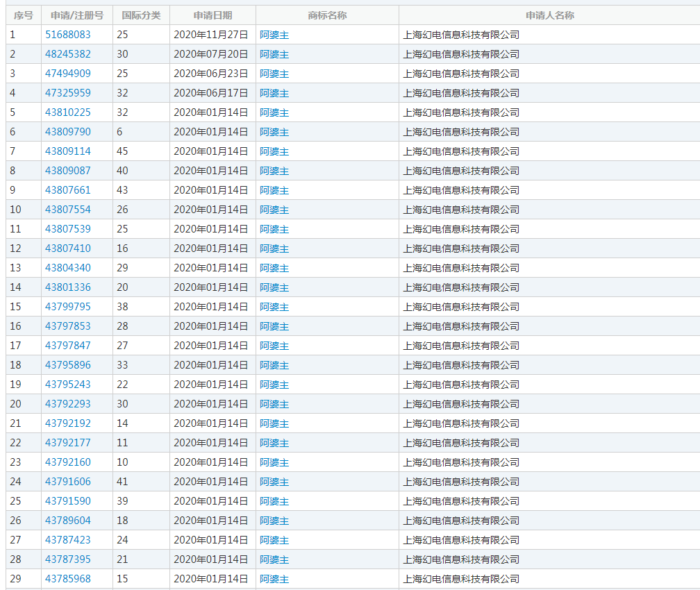Open 阿婆主 trademark link in row 15
Image resolution: width=700 pixels, height=590 pixels.
[274, 307]
